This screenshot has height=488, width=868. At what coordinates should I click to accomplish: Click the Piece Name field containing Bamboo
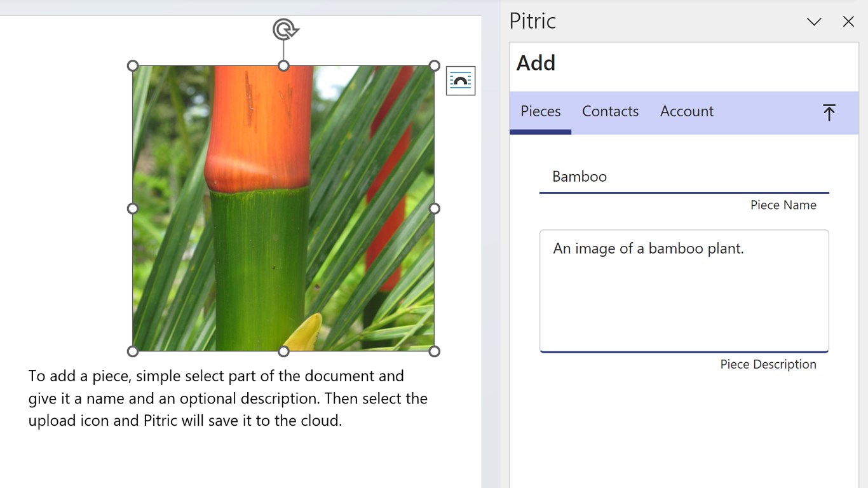(684, 177)
